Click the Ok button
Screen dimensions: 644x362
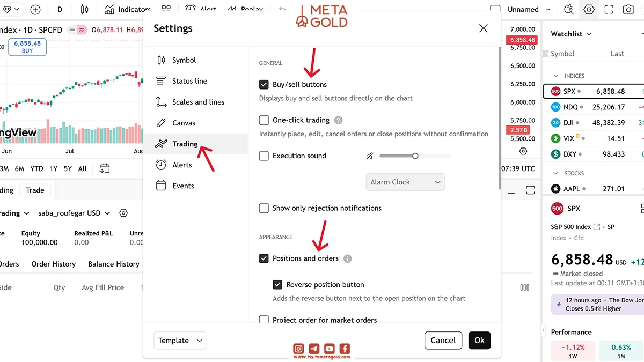point(479,340)
